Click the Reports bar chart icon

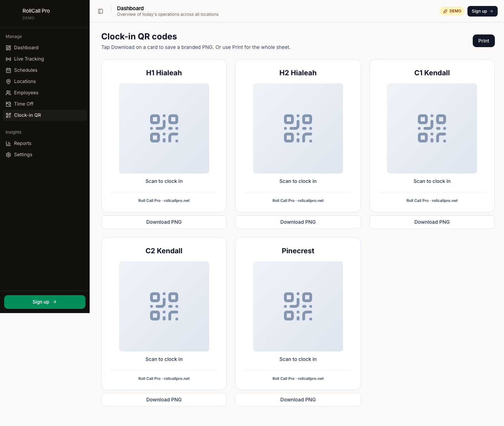8,144
